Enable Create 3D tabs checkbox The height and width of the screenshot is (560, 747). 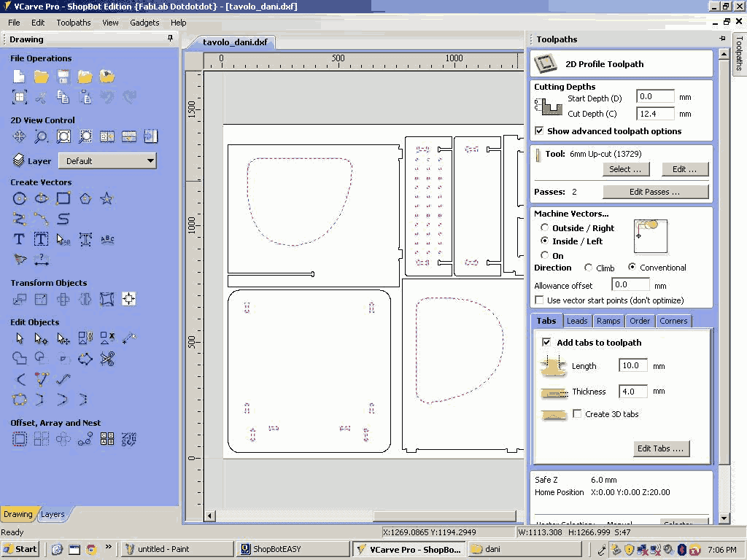click(x=578, y=414)
